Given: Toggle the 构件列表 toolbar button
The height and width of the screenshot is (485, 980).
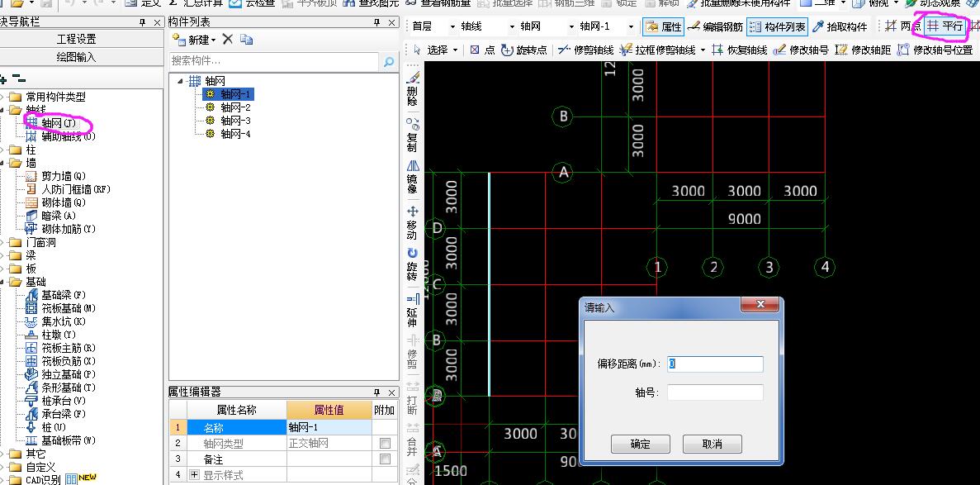Looking at the screenshot, I should [778, 27].
